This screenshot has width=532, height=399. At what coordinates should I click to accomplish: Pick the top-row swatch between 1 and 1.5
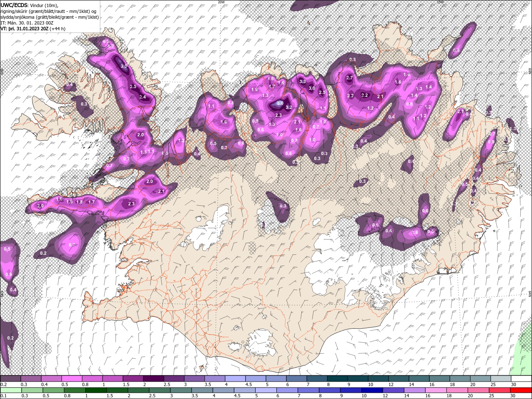tap(113, 379)
